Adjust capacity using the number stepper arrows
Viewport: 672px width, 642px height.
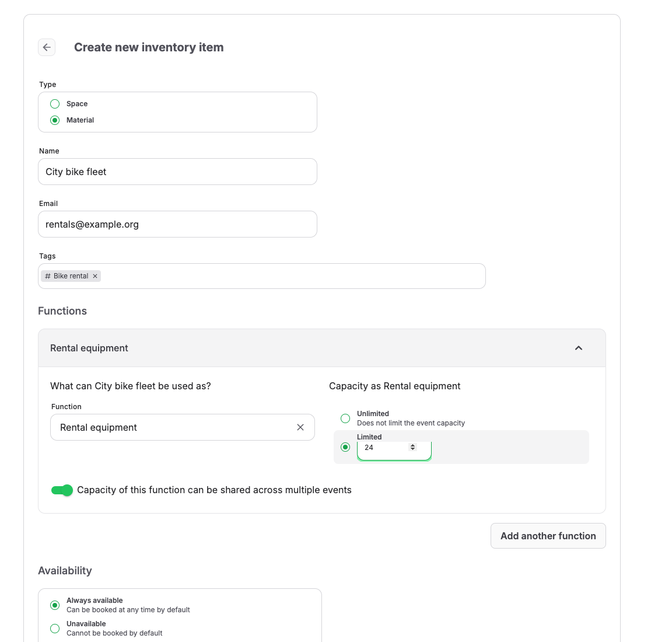tap(413, 447)
